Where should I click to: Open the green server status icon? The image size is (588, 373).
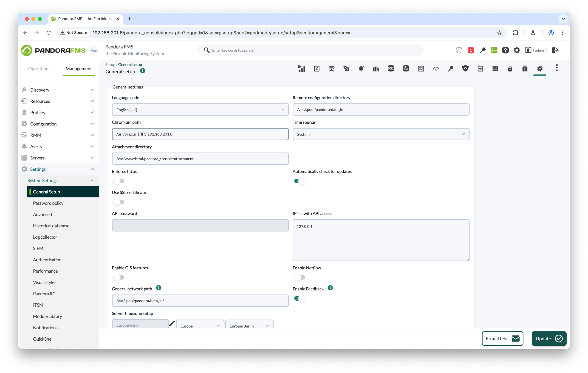(x=494, y=50)
